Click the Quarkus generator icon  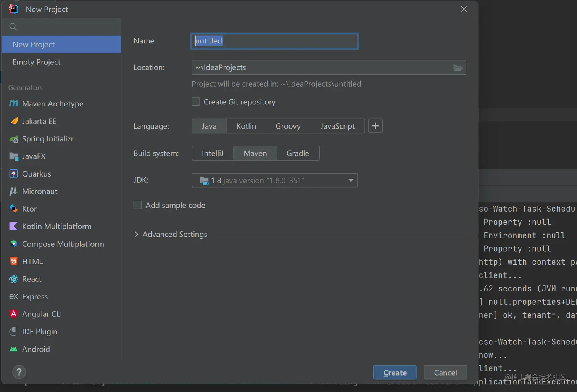[14, 174]
